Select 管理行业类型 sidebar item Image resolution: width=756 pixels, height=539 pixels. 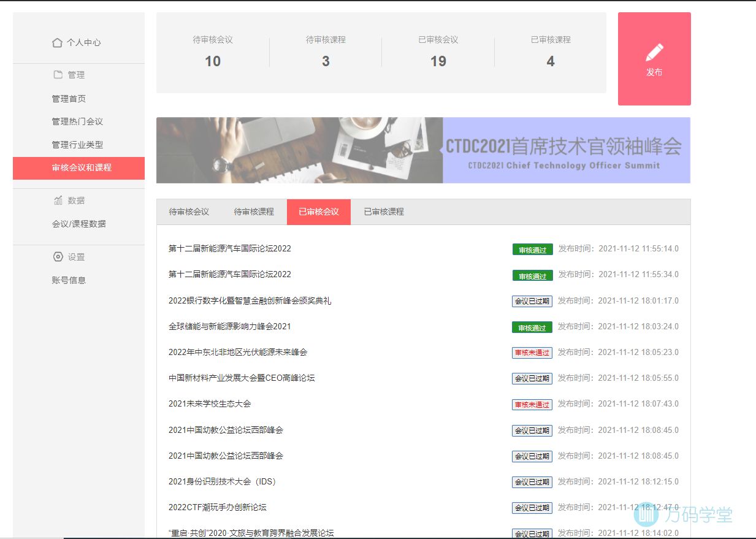(77, 145)
